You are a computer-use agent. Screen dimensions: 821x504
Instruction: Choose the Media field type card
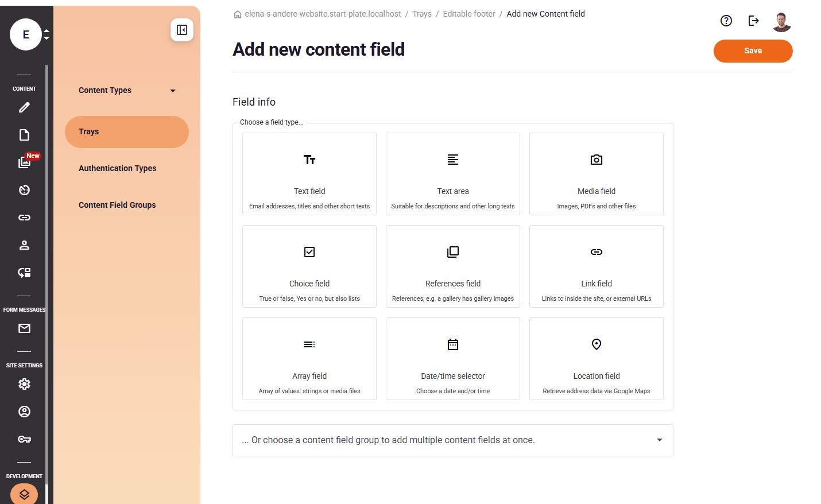pos(596,174)
